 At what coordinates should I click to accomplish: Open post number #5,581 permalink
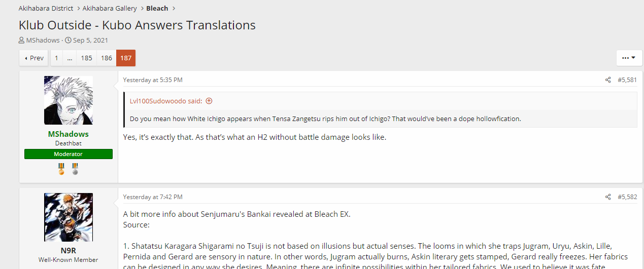pyautogui.click(x=627, y=80)
